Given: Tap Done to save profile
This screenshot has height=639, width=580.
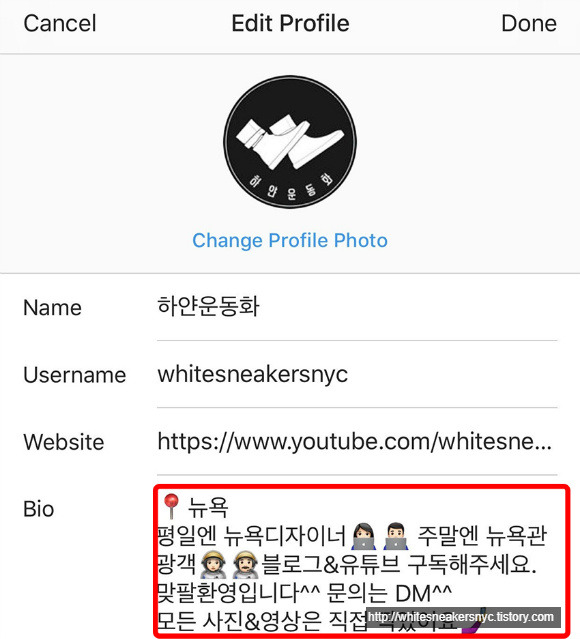Looking at the screenshot, I should [529, 23].
